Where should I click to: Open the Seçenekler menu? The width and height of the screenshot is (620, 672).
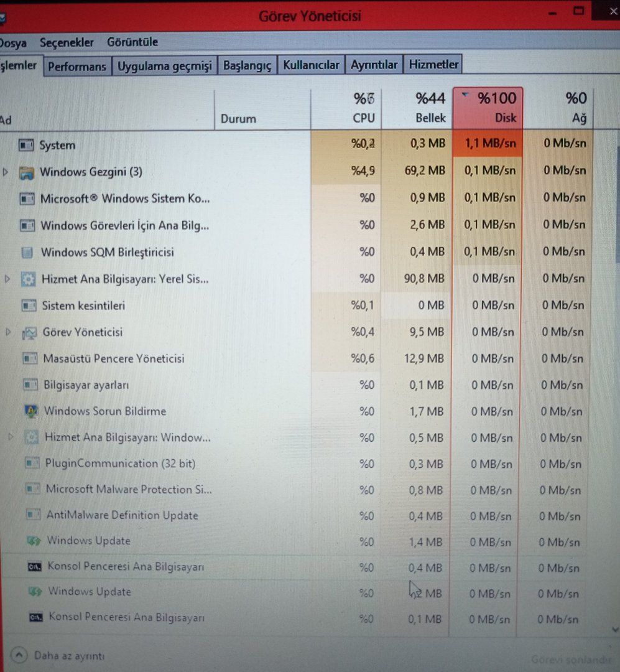click(x=67, y=42)
